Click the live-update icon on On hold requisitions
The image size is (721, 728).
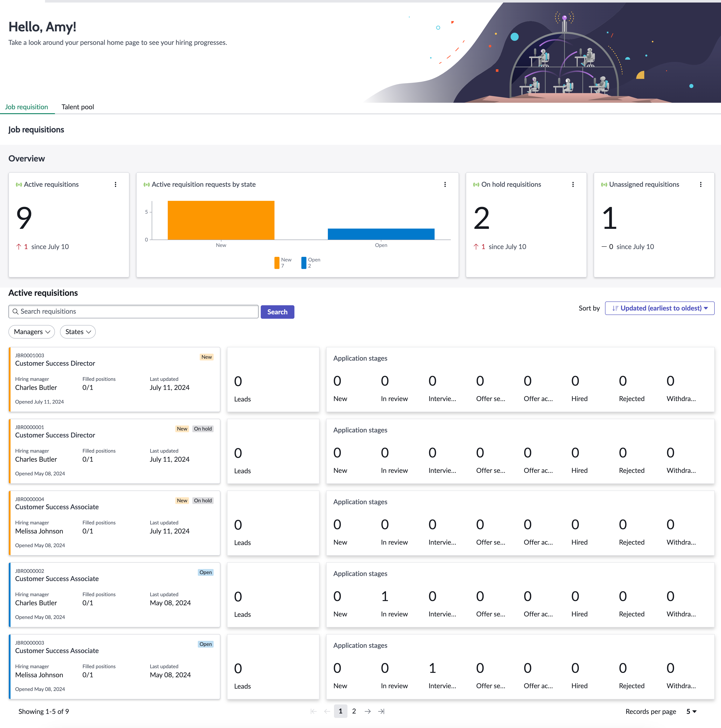[476, 185]
